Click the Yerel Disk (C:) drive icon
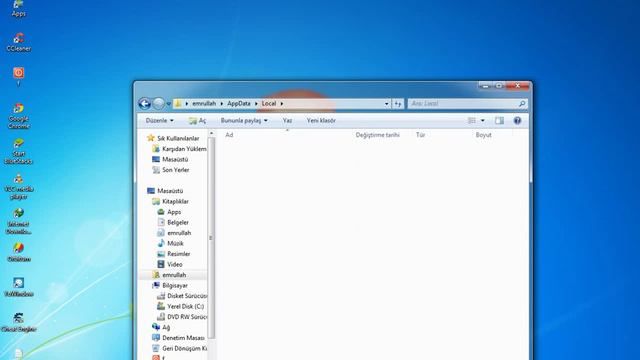The width and height of the screenshot is (640, 360). pos(161,306)
